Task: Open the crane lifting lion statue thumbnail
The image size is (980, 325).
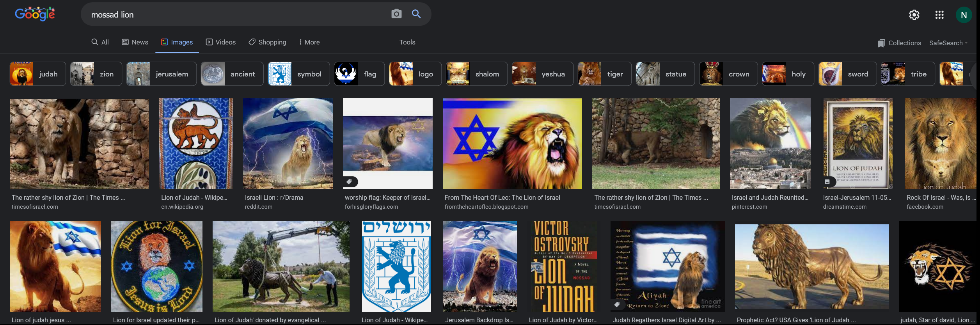Action: point(281,266)
